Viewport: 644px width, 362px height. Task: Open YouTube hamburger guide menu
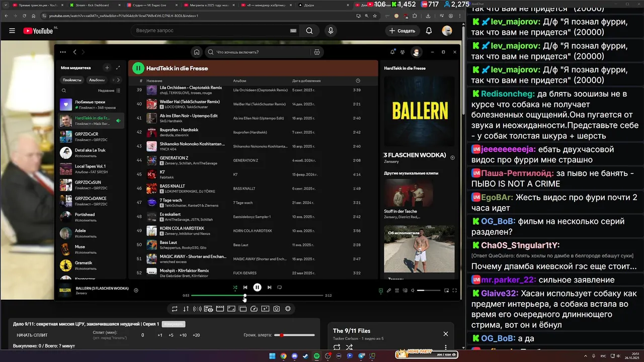coord(12,31)
